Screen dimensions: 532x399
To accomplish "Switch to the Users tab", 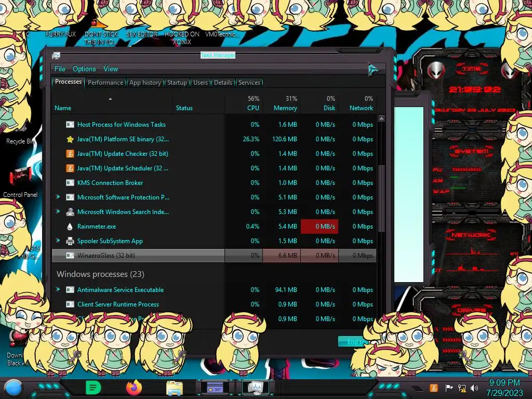I will pyautogui.click(x=201, y=83).
